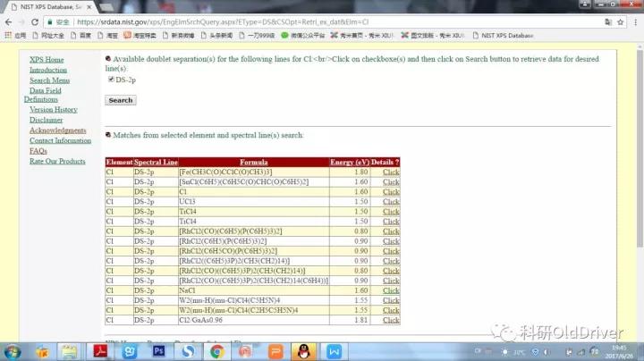Viewport: 644px width, 361px height.
Task: Open the XPS Home link
Action: pos(47,60)
